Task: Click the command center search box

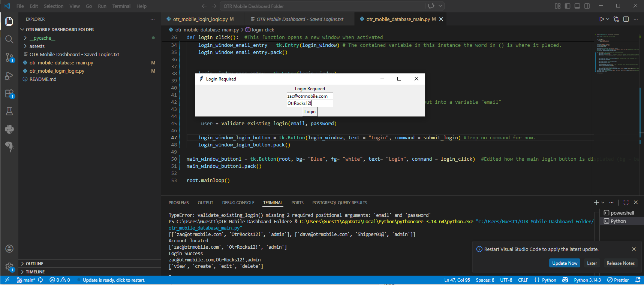Action: (322, 6)
